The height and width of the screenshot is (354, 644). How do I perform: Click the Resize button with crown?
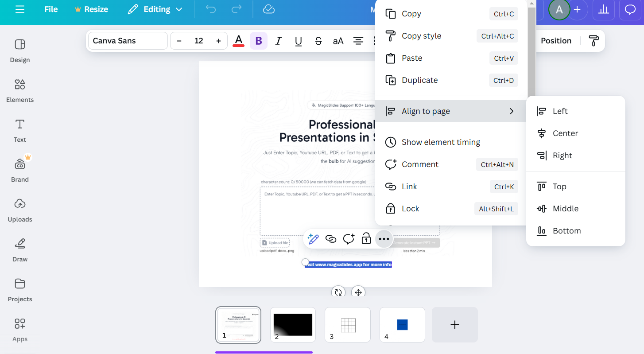coord(92,9)
